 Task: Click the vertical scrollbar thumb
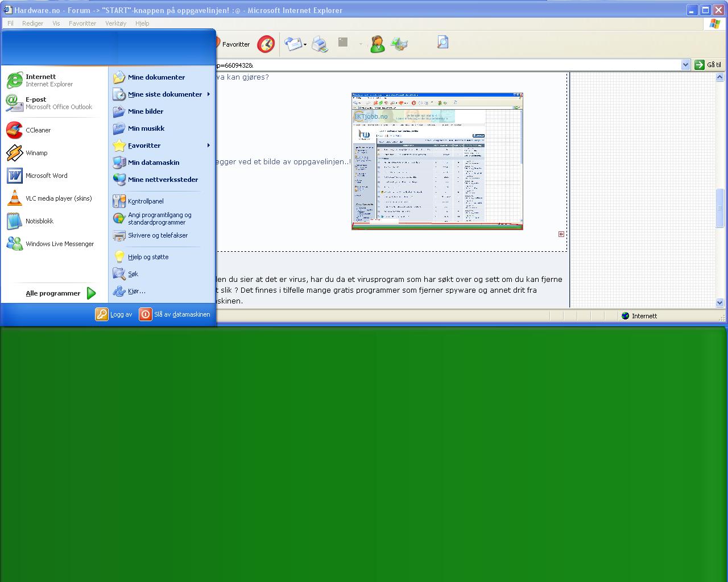point(719,207)
